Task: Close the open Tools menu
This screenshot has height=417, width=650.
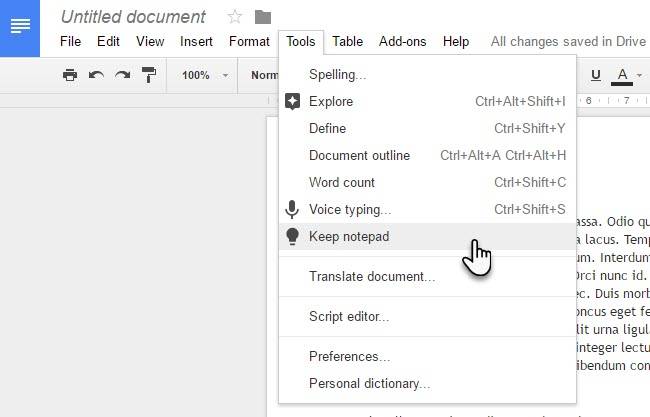Action: [x=301, y=41]
